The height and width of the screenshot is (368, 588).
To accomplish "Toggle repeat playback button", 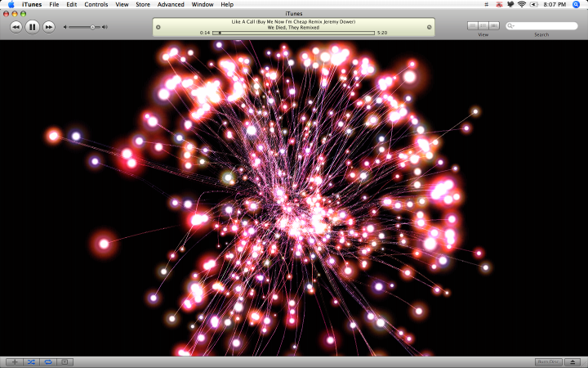I will (48, 362).
